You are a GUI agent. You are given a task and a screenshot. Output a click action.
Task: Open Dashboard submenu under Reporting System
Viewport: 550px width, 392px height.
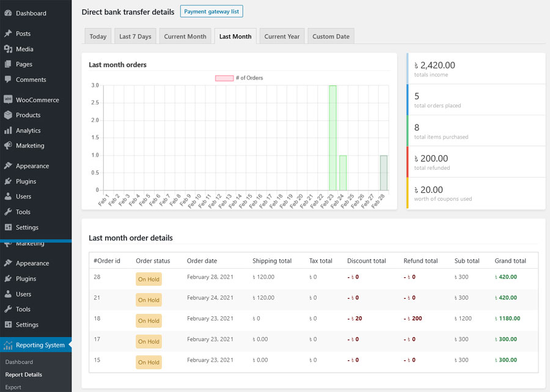19,362
